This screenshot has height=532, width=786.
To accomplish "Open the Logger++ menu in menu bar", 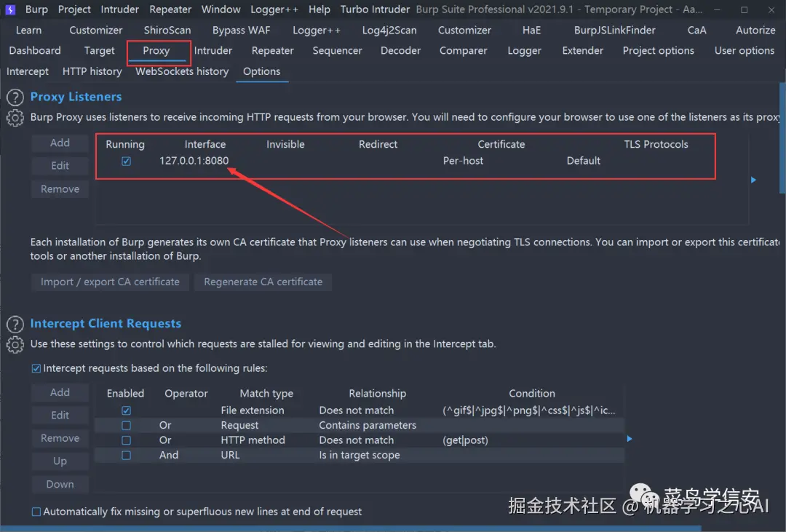I will pos(274,9).
